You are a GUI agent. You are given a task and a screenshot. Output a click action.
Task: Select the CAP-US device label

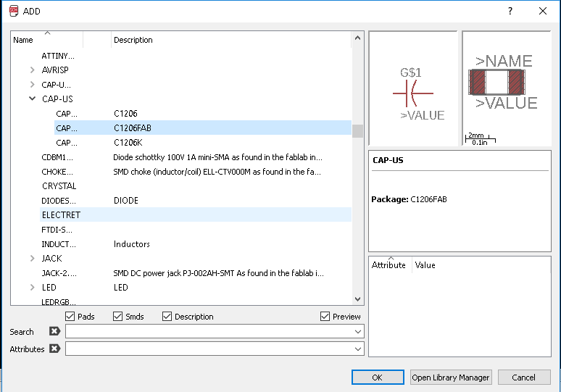(x=57, y=99)
